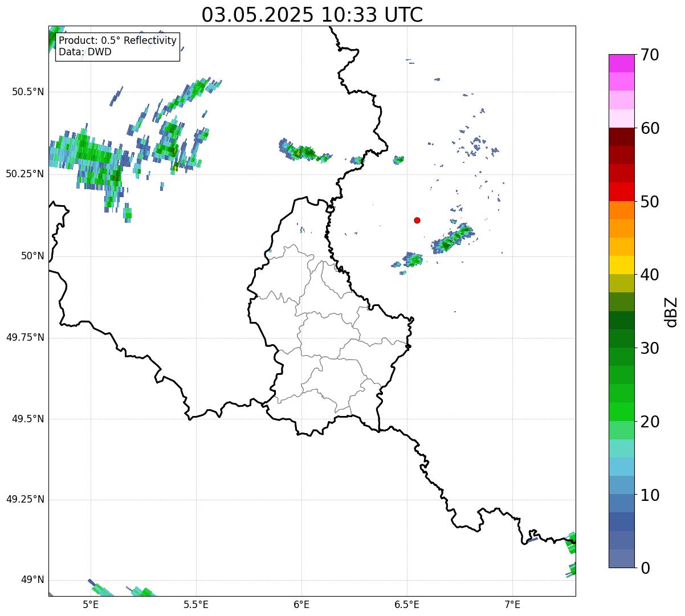Click the radar echo cell near 6°E 50.3°N
The height and width of the screenshot is (616, 685).
[x=304, y=152]
